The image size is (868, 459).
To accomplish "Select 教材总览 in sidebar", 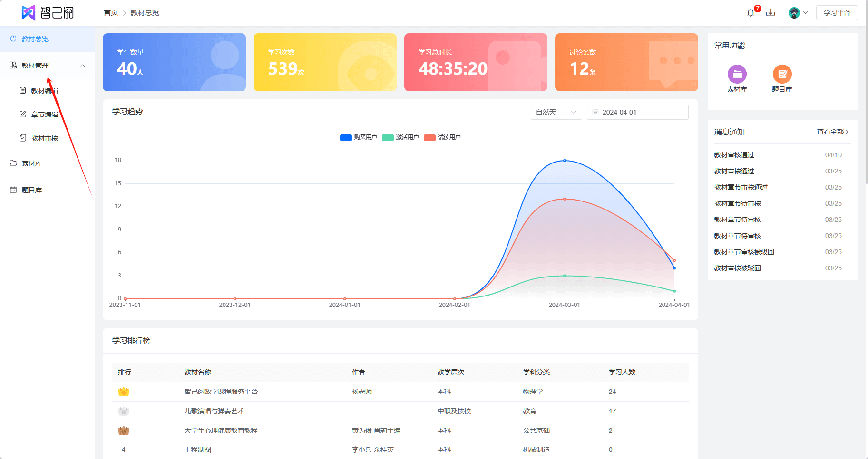I will click(48, 39).
